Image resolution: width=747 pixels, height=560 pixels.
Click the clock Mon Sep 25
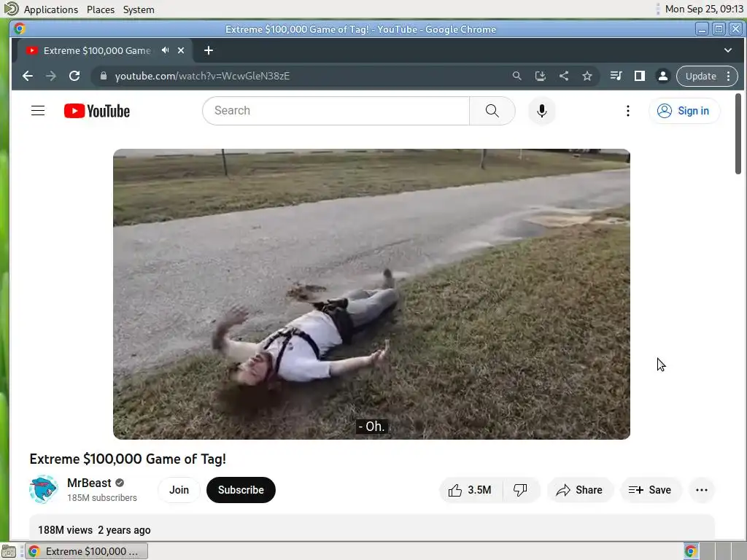click(x=704, y=9)
